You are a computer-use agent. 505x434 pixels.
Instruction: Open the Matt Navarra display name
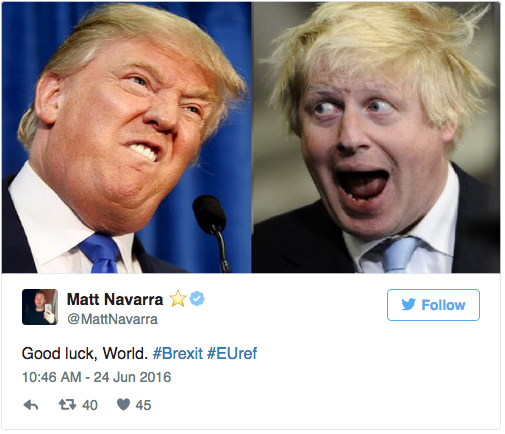[115, 299]
